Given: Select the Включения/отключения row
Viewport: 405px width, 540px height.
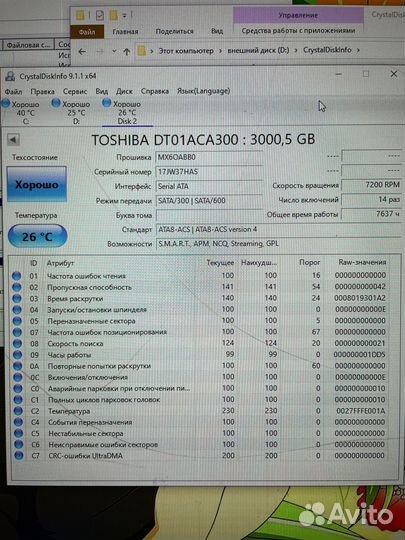Looking at the screenshot, I should [201, 377].
